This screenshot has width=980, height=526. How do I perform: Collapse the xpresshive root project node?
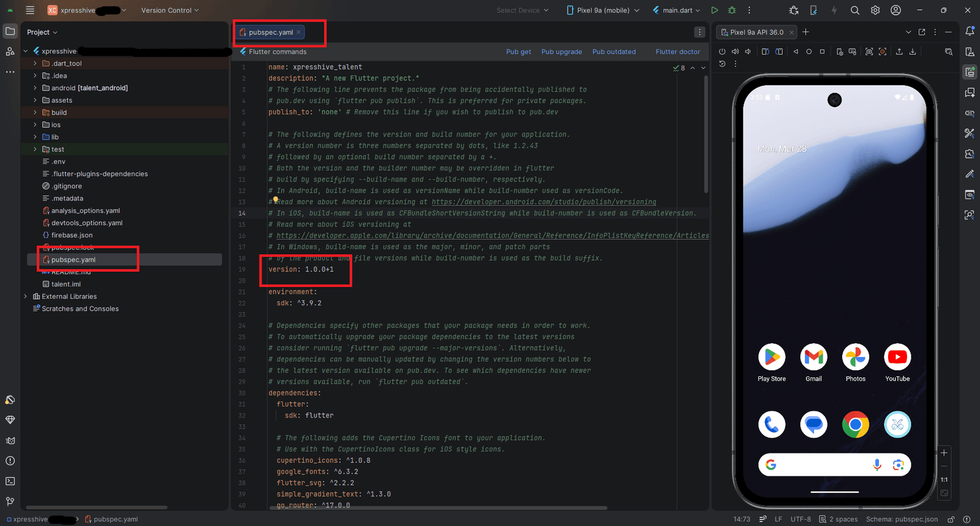26,51
